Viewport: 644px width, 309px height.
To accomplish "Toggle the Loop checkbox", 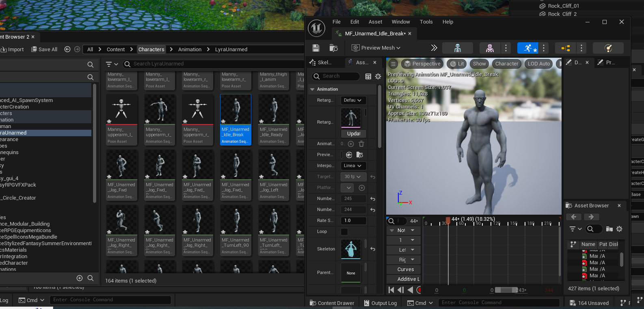I will 344,232.
